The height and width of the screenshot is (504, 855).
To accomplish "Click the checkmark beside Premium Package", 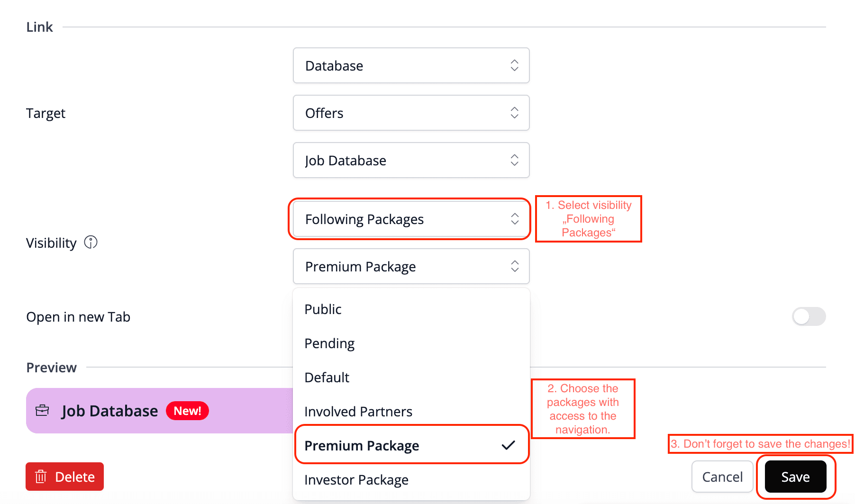I will [x=508, y=445].
